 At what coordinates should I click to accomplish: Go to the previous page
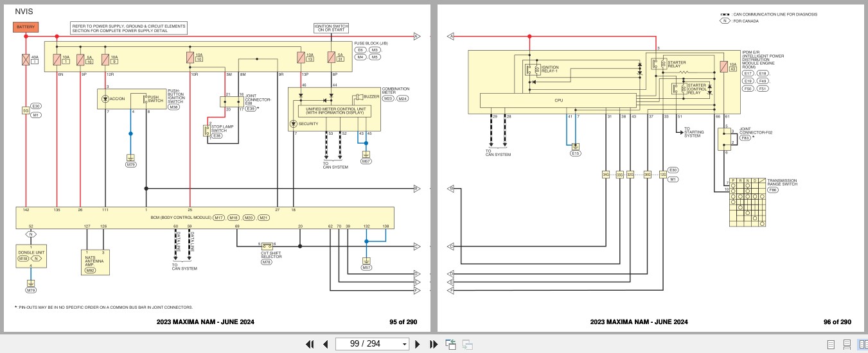[325, 344]
